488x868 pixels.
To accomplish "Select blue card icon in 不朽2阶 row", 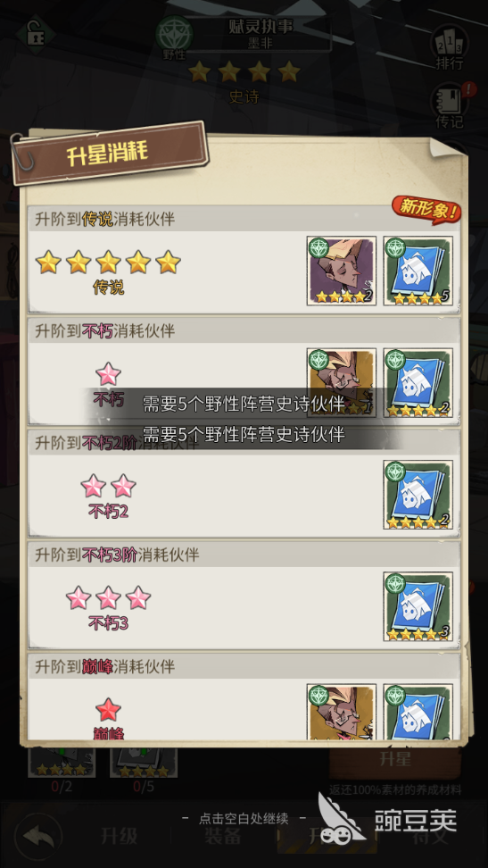I will 418,495.
